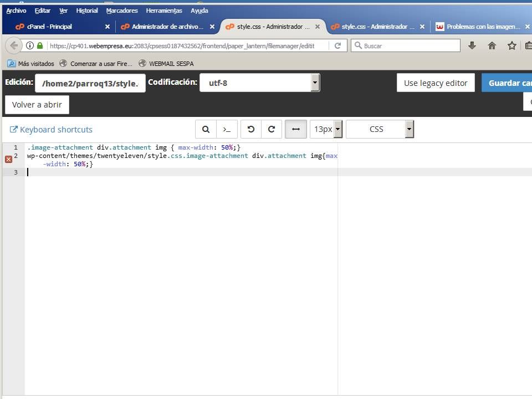Close the Administrador de archivos tab
Viewport: 532px width, 399px height.
pyautogui.click(x=212, y=27)
